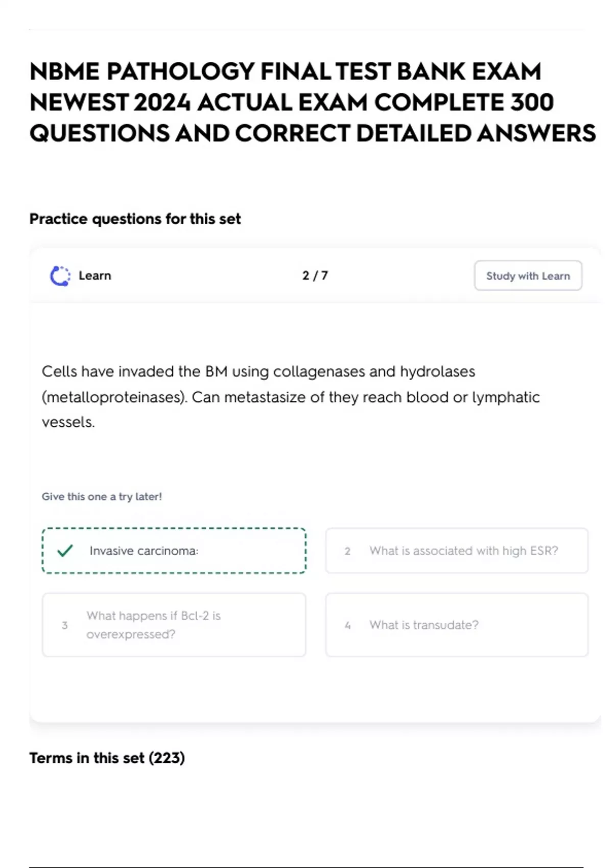613x868 pixels.
Task: Click the 'Give this one a try later!' message
Action: click(x=102, y=497)
